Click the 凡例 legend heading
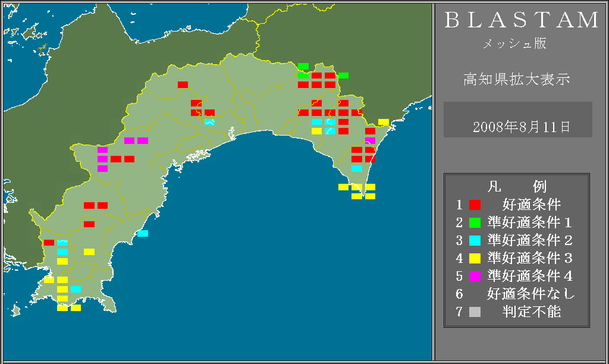The image size is (609, 364). click(x=517, y=187)
